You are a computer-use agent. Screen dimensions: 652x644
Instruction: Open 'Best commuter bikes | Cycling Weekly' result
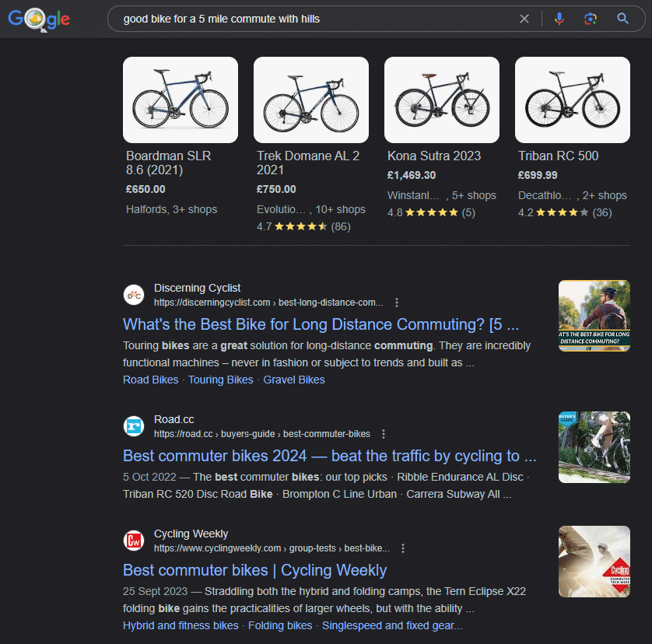(254, 570)
